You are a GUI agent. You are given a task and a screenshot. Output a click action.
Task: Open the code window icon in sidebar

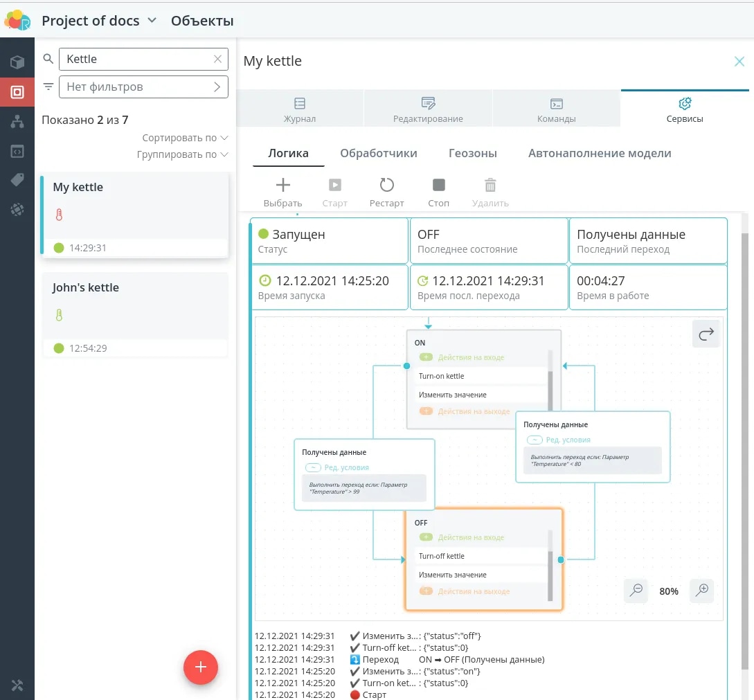pos(17,152)
